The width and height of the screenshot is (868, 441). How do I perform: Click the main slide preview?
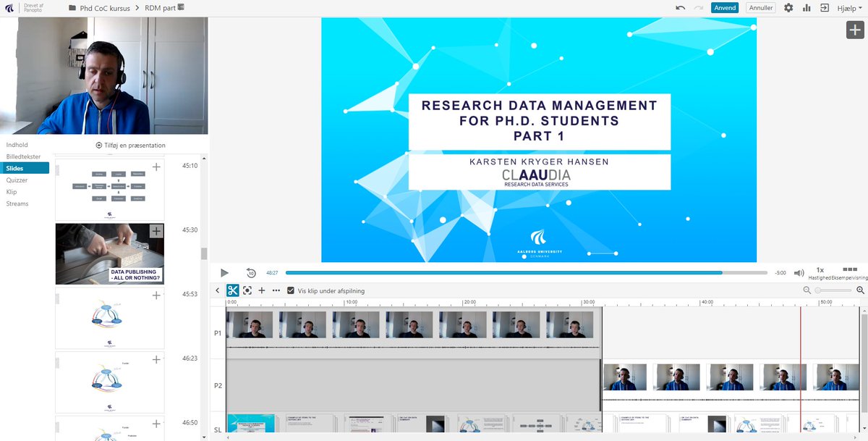pos(539,139)
